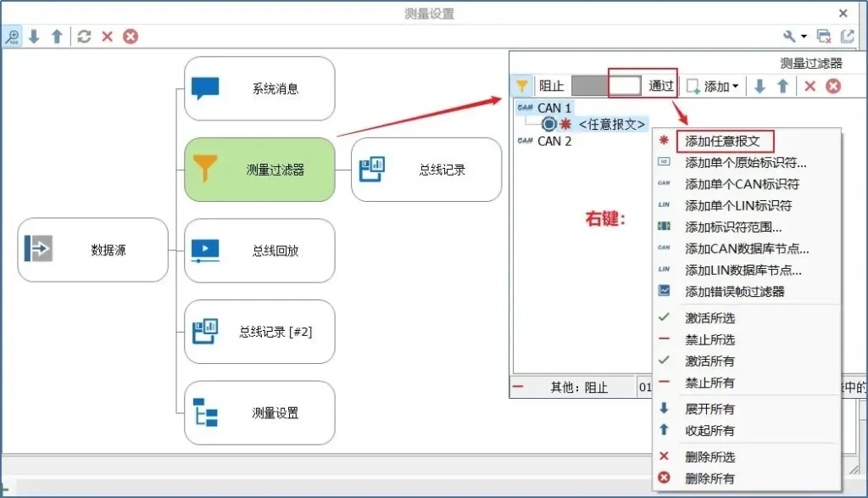Click the 总线记录 [#2] node

coord(259,332)
